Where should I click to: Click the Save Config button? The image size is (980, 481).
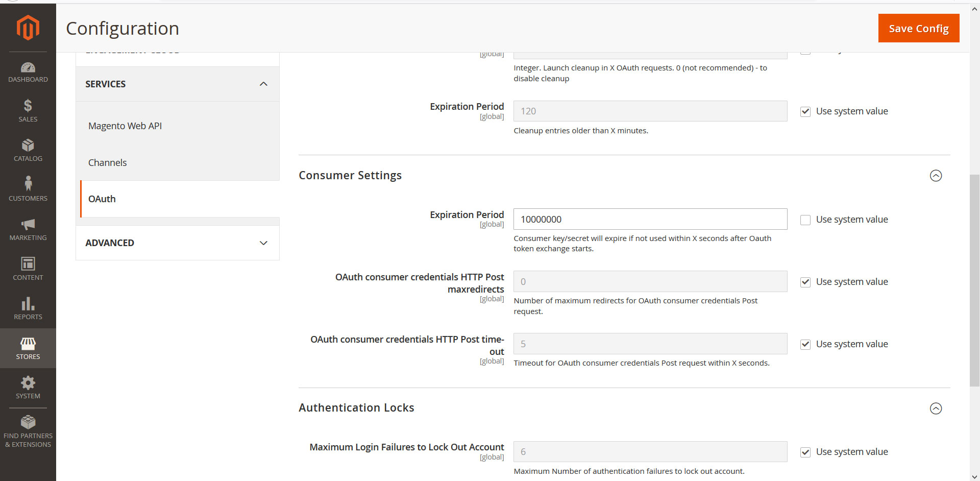click(918, 28)
